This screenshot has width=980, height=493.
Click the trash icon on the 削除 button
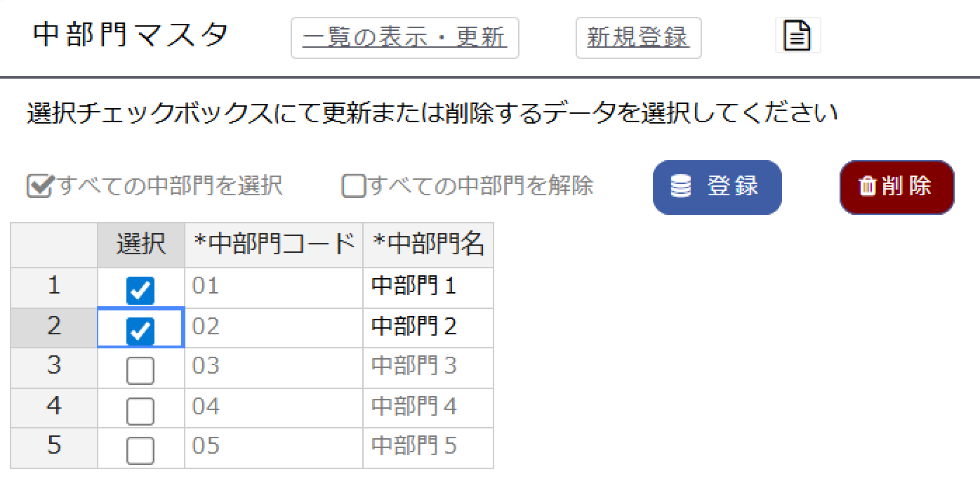(x=867, y=186)
